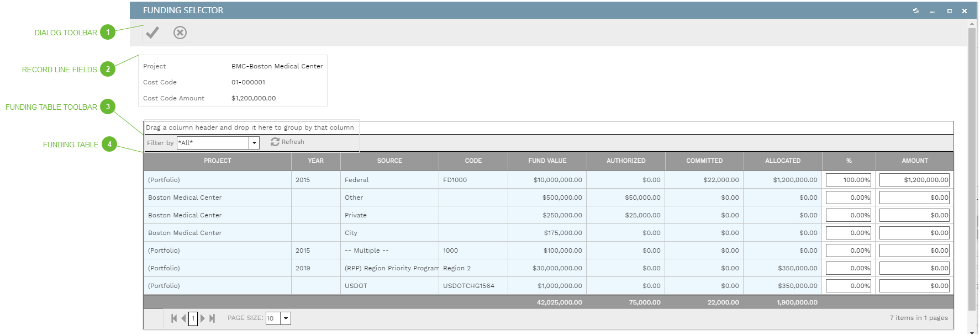Click the cancel X circle icon

tap(180, 33)
